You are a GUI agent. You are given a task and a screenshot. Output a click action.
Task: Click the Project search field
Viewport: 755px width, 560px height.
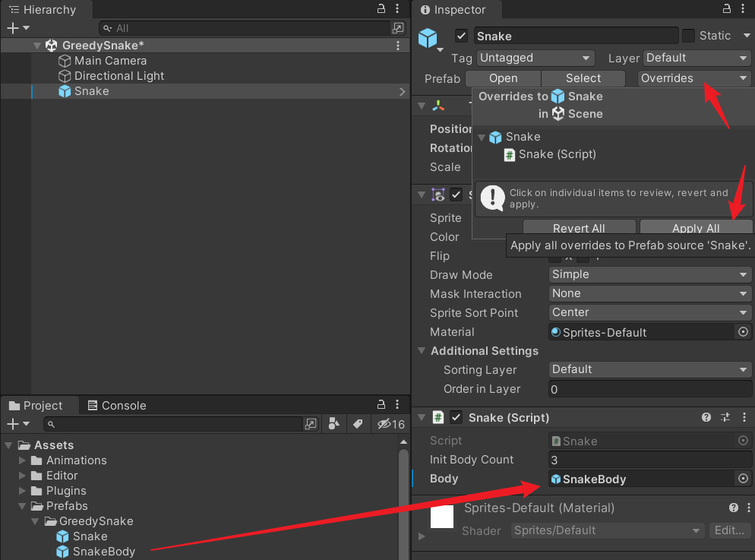(x=173, y=424)
